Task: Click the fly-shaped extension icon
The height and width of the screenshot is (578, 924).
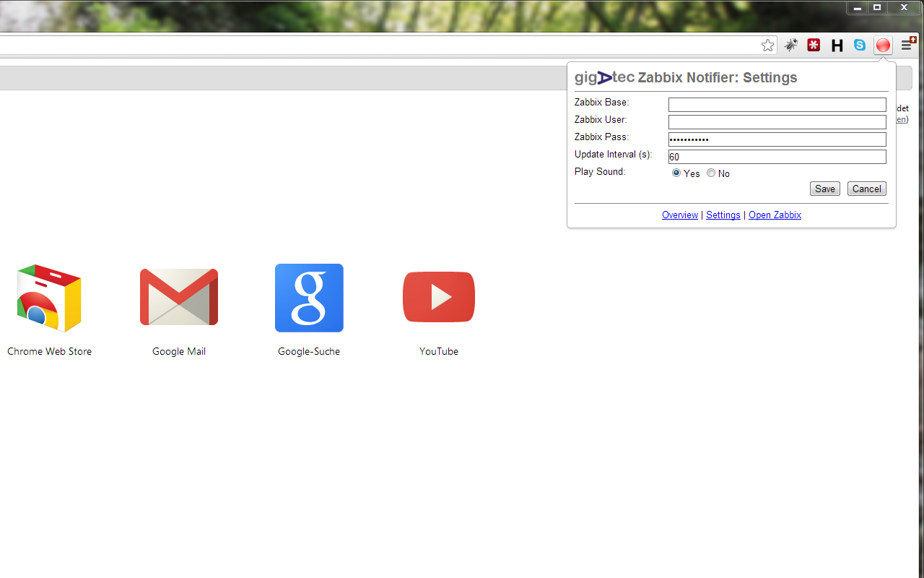Action: click(x=791, y=46)
